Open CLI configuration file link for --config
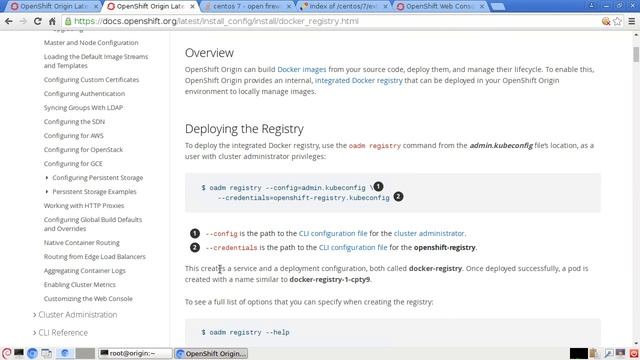The image size is (640, 360). [x=333, y=233]
